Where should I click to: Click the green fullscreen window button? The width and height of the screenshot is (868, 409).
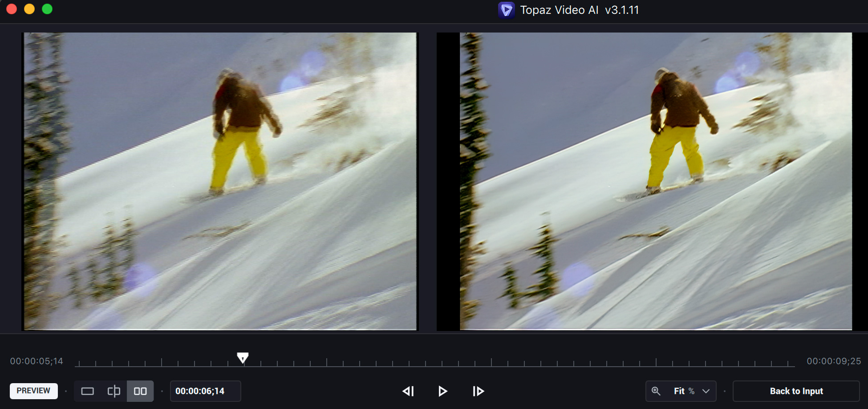[47, 9]
